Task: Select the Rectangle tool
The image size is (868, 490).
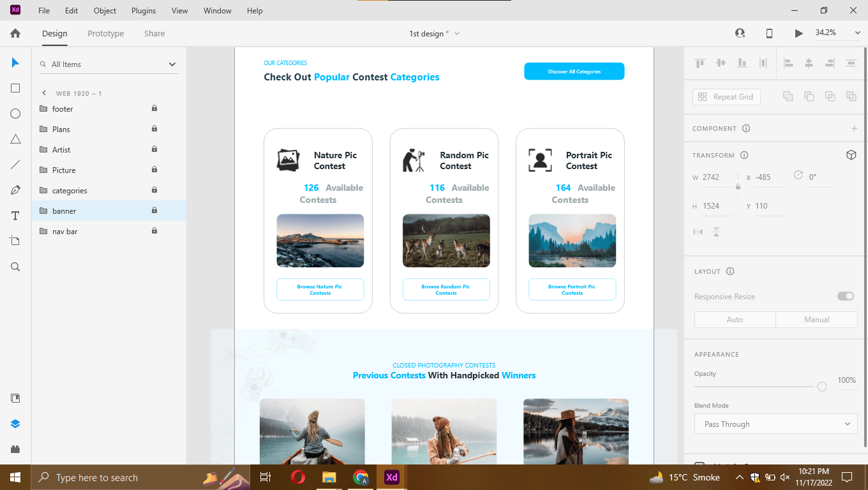Action: (15, 88)
